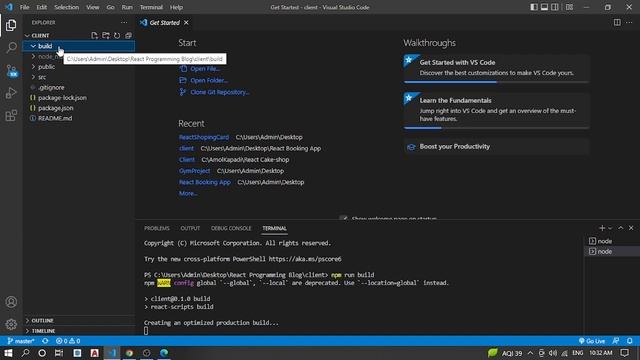This screenshot has width=640, height=360.
Task: Open recent project ReactShopingCard
Action: tap(204, 137)
